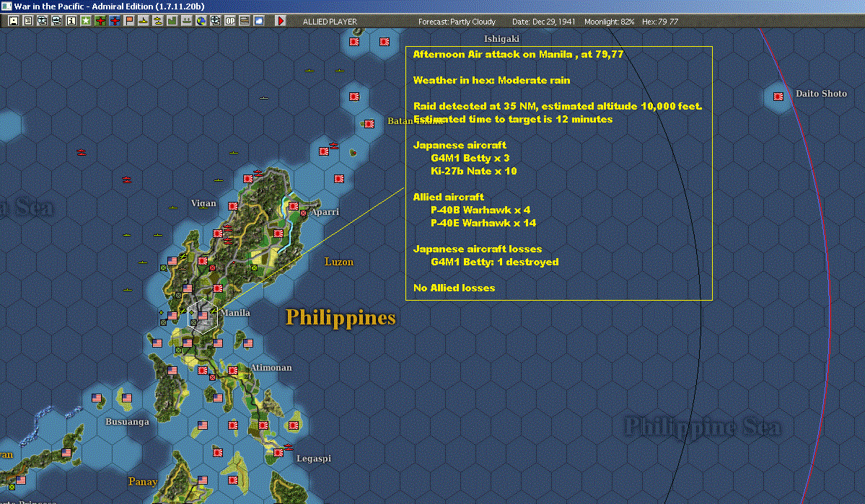Click the large Philippines region label
Screen dimensions: 865x504
click(x=341, y=318)
